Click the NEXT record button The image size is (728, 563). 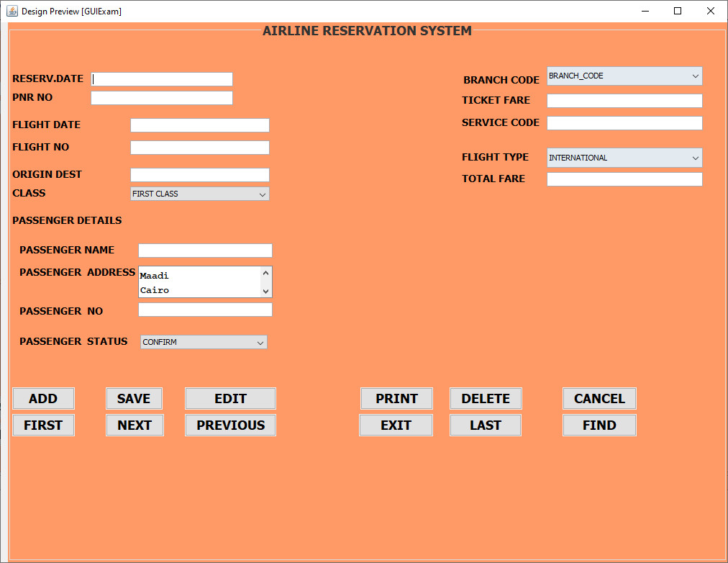pyautogui.click(x=135, y=425)
